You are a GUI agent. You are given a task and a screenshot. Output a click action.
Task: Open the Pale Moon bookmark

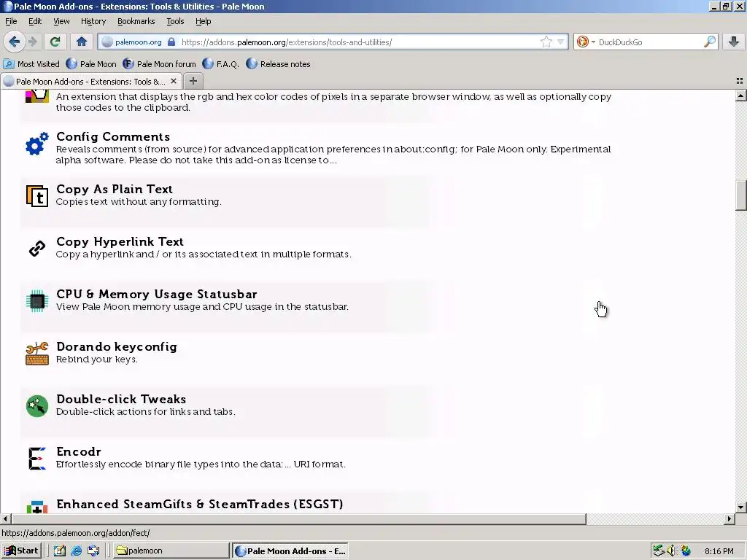[x=91, y=64]
